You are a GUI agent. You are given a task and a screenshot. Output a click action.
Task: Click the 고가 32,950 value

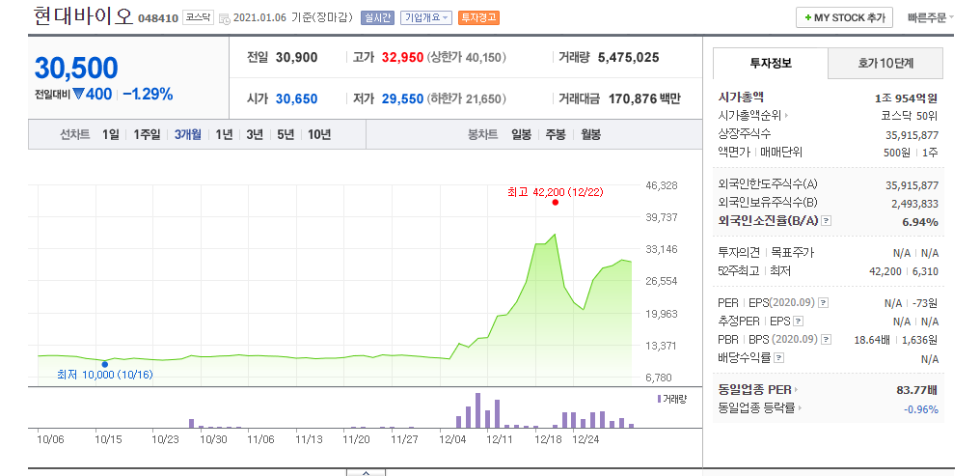point(403,58)
